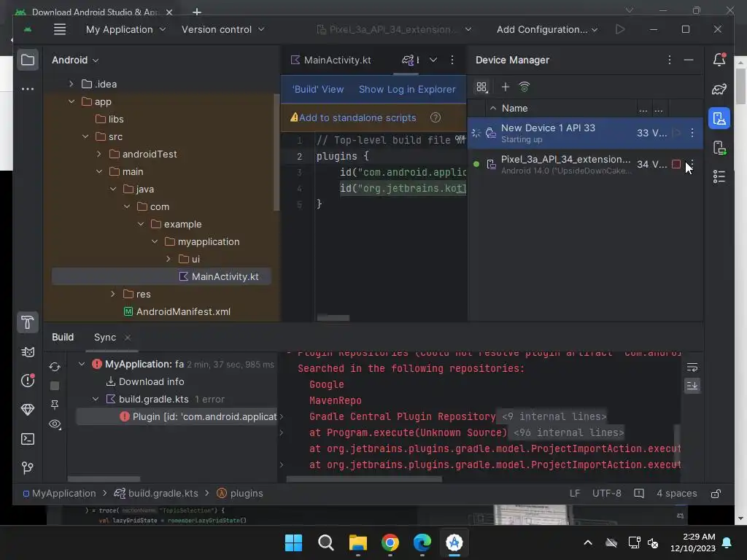The width and height of the screenshot is (747, 560).
Task: Collapse the build.gradle.kts error node
Action: click(96, 399)
